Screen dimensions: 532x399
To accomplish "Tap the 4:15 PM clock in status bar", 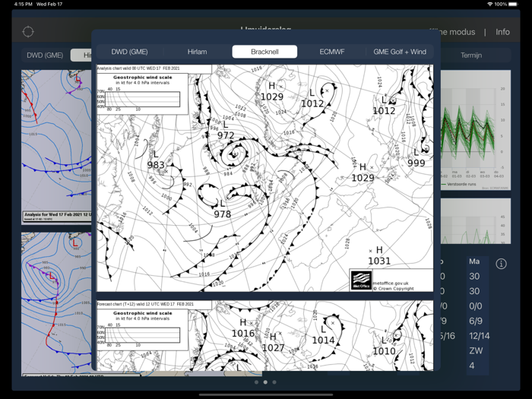I will 23,4.
